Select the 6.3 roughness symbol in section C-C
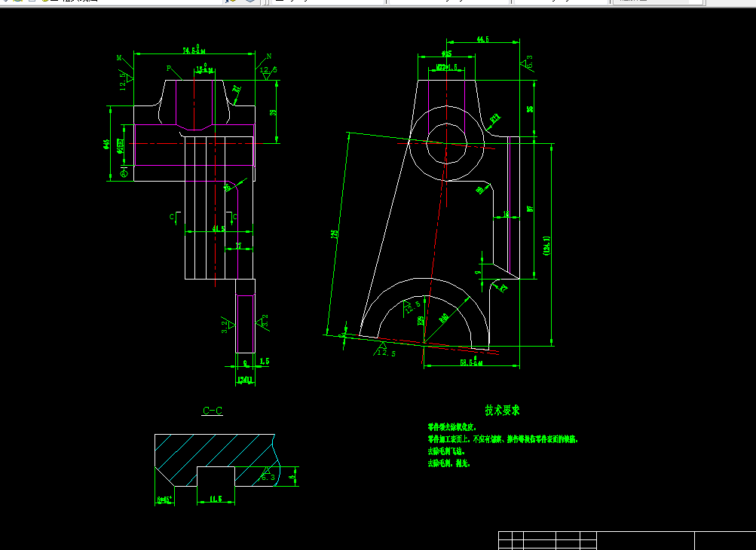The width and height of the screenshot is (756, 550). (267, 475)
